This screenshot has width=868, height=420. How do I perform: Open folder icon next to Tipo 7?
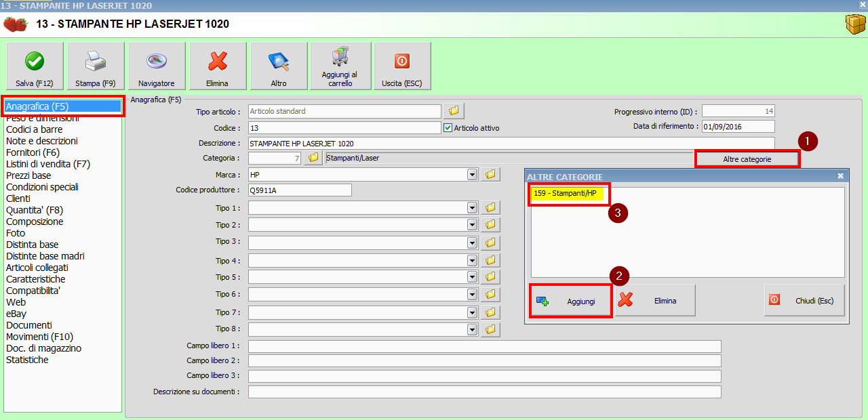click(x=490, y=312)
